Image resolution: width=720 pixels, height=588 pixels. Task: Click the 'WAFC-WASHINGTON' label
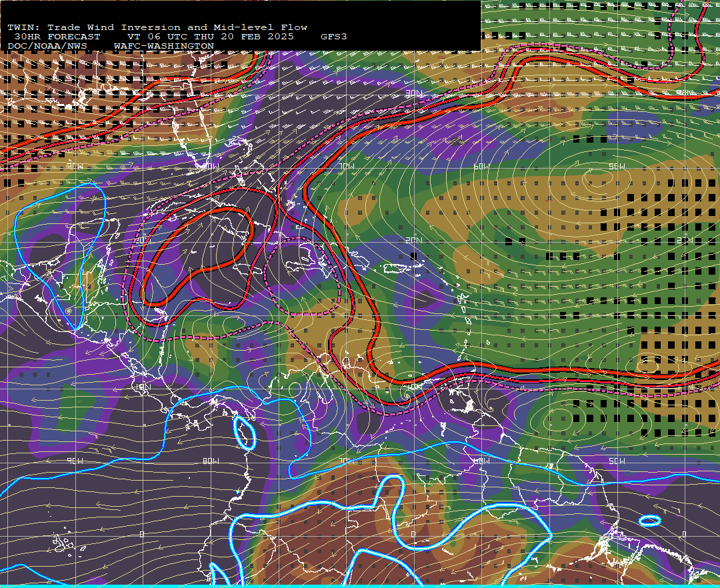coord(164,47)
